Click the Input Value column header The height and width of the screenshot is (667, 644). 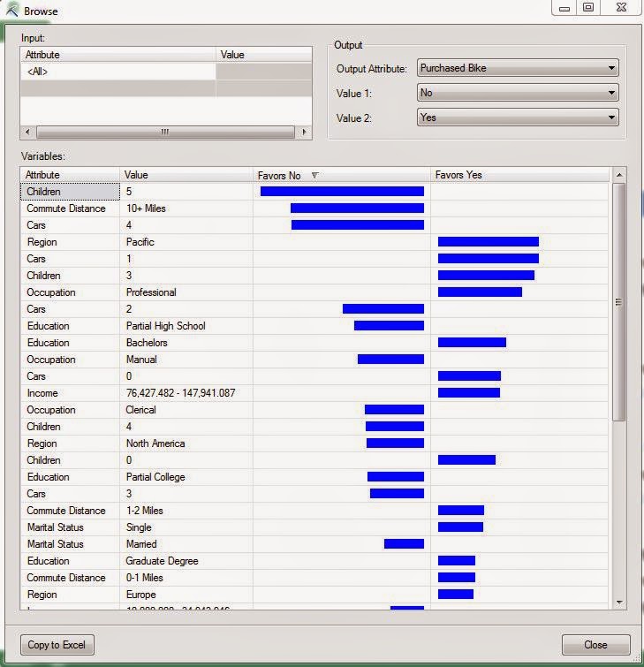tap(264, 55)
